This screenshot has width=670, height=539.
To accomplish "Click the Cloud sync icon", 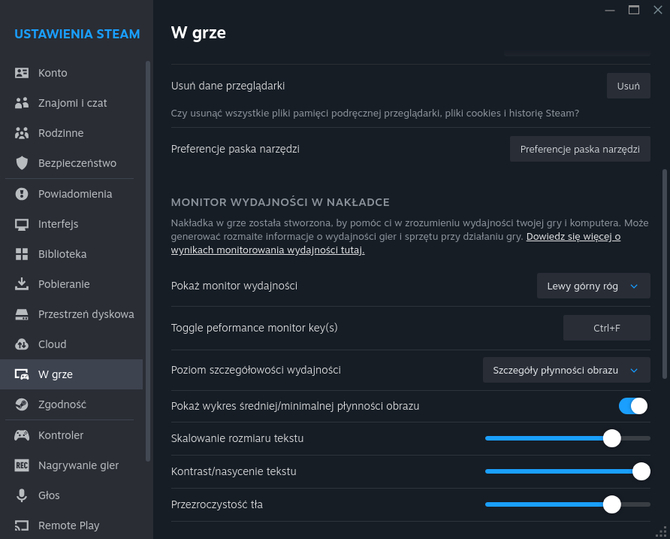I will click(x=22, y=344).
